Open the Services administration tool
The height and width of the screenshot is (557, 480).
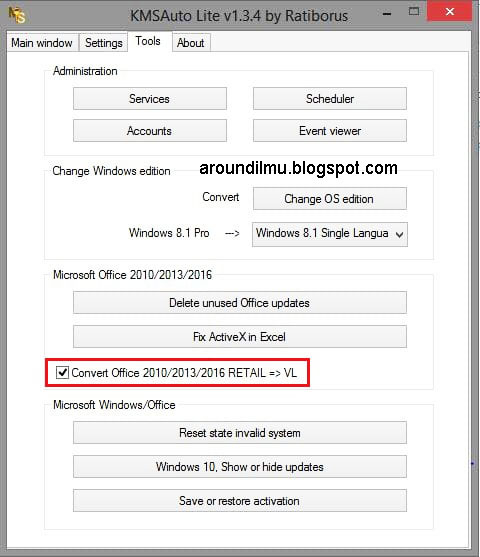150,99
